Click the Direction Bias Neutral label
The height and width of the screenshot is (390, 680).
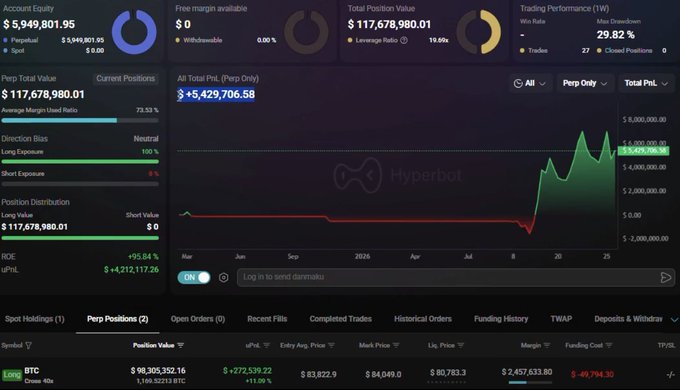(146, 139)
